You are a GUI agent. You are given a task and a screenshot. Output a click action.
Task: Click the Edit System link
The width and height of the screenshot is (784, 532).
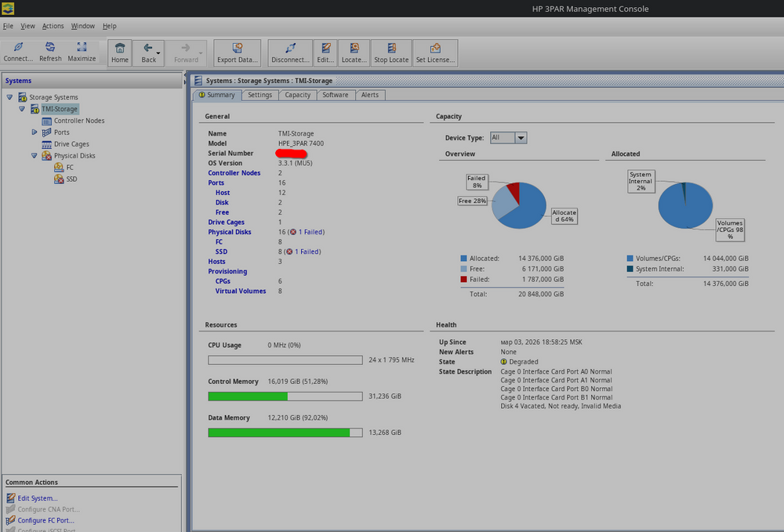(x=38, y=498)
